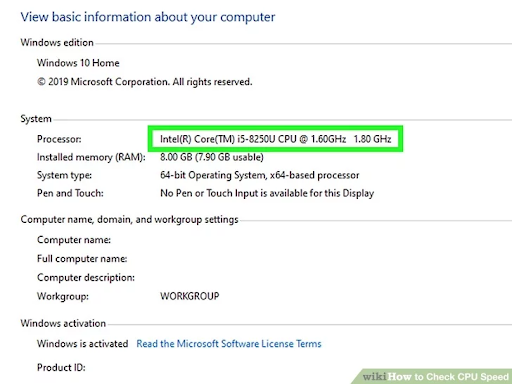
Task: Click the 'System type:' label
Action: point(64,175)
